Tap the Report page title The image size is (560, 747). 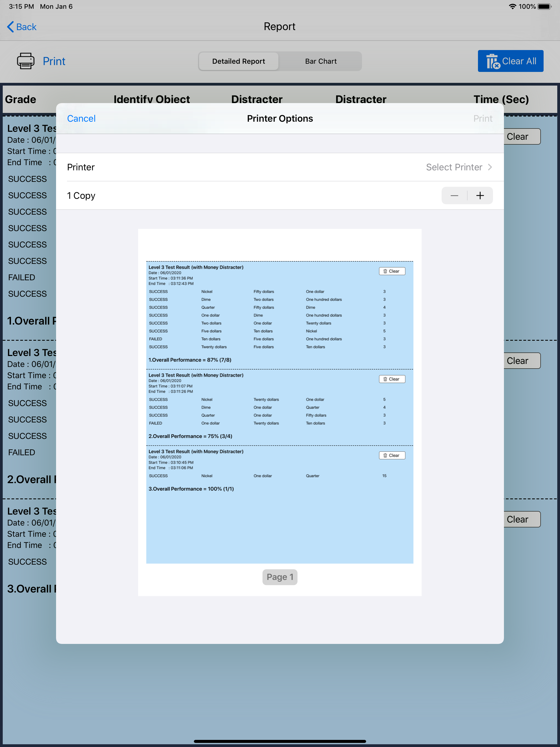280,26
